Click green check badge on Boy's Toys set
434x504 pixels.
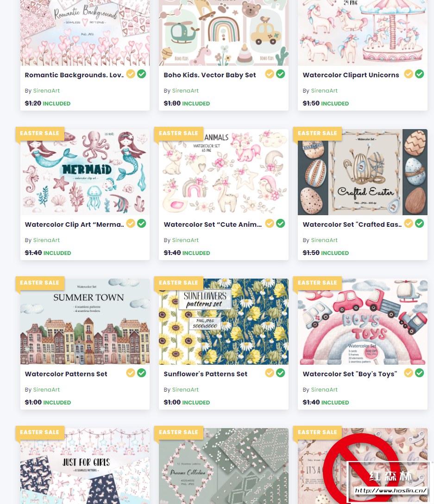tap(420, 373)
